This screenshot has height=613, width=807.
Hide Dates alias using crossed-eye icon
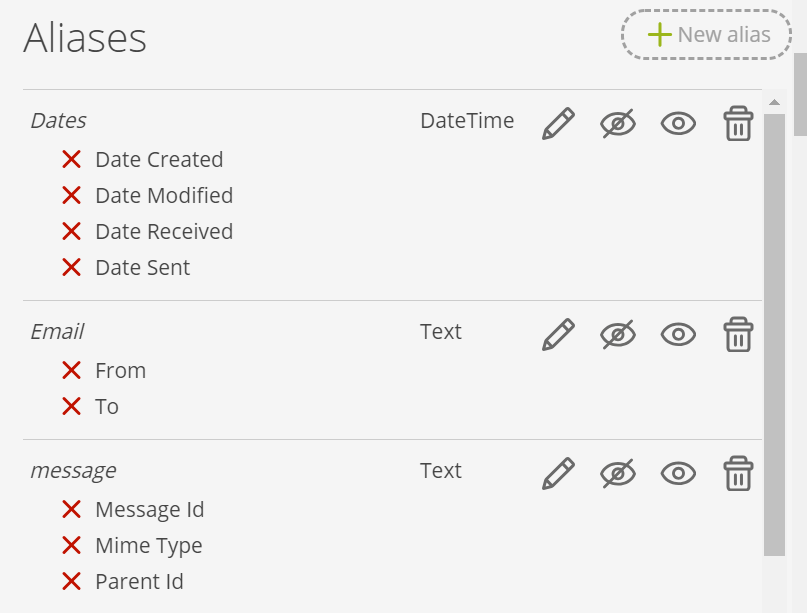[618, 124]
